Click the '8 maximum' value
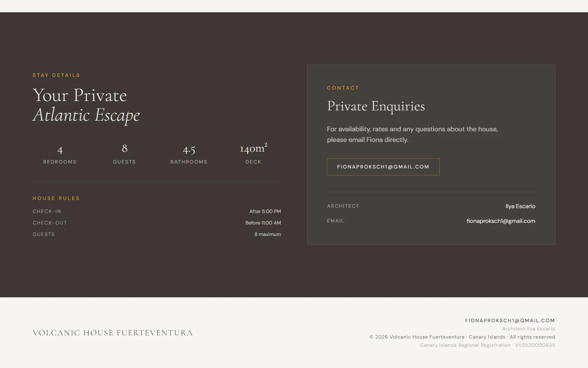Image resolution: width=588 pixels, height=368 pixels. click(267, 234)
